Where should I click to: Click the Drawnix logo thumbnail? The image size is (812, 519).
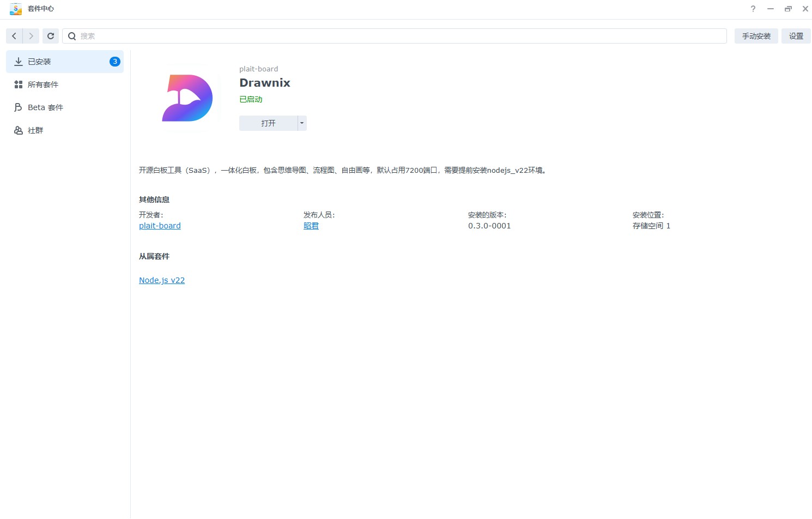click(x=187, y=98)
